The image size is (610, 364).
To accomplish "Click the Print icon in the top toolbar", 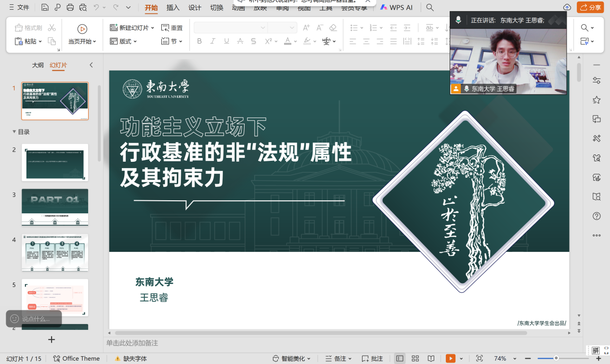I will click(x=70, y=7).
